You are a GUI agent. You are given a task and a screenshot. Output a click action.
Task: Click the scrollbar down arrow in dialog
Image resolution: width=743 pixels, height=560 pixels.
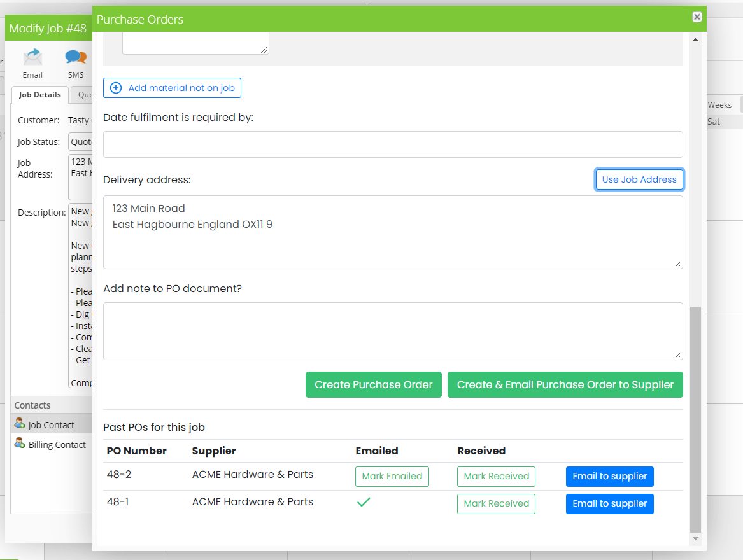tap(695, 538)
